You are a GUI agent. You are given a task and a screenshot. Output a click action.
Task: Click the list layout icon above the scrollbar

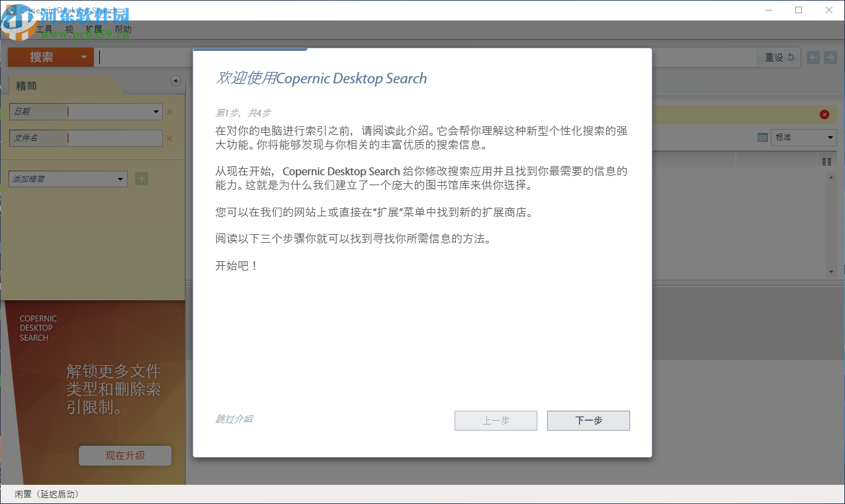(828, 161)
